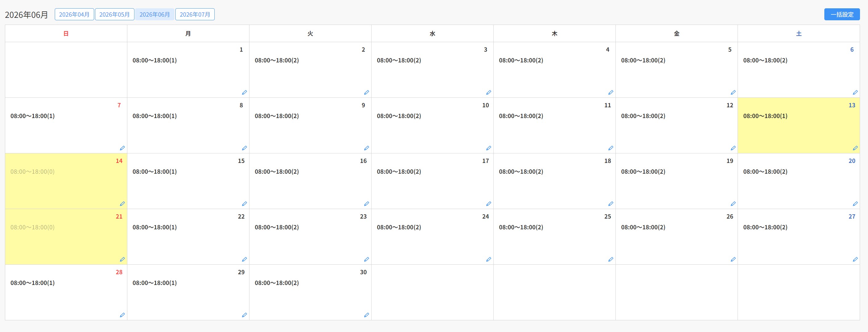Click the pencil icon on June 17
The width and height of the screenshot is (868, 332).
click(488, 204)
